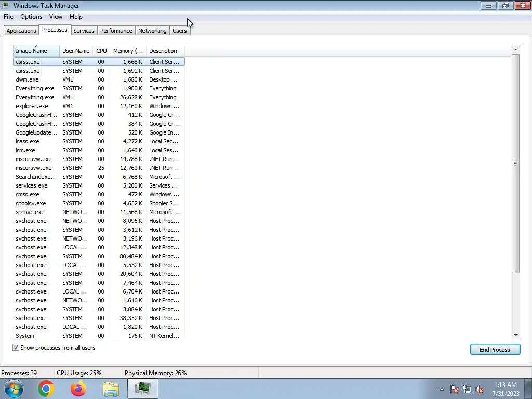Click Physical Memory: 26% status entry
This screenshot has width=532, height=399.
pyautogui.click(x=156, y=373)
